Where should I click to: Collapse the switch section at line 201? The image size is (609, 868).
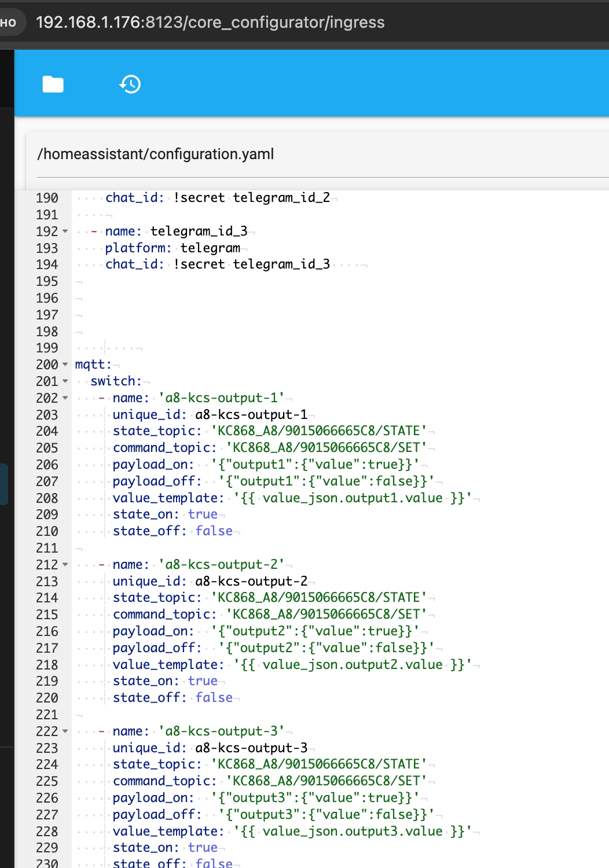click(65, 382)
